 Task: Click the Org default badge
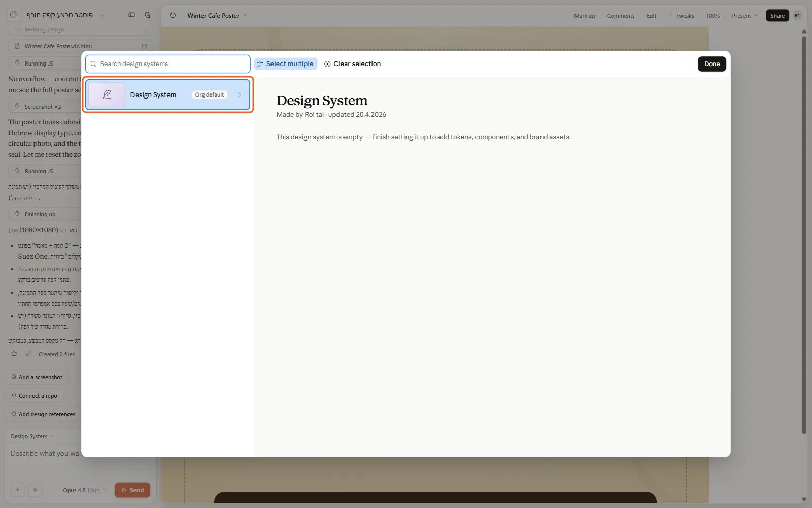point(210,95)
